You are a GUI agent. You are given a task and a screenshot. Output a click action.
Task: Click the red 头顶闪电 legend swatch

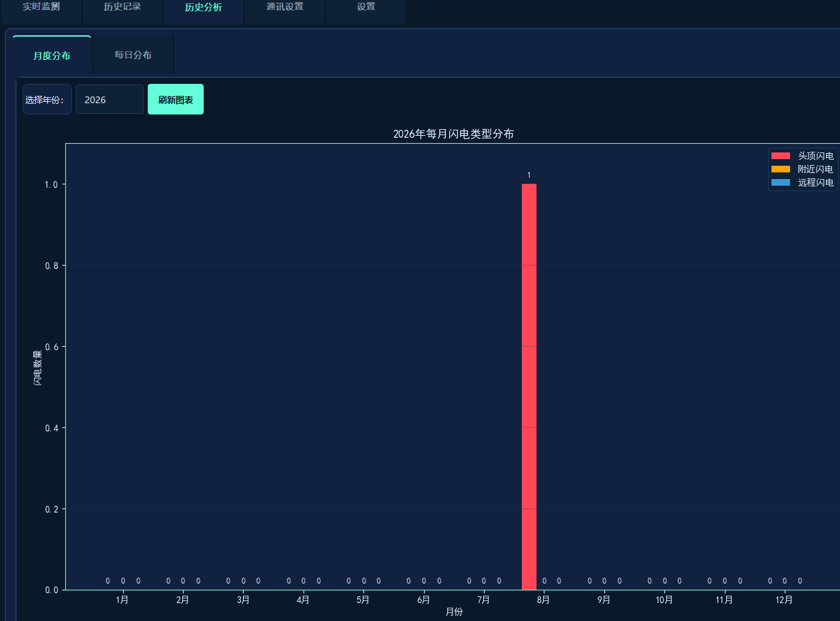point(781,156)
